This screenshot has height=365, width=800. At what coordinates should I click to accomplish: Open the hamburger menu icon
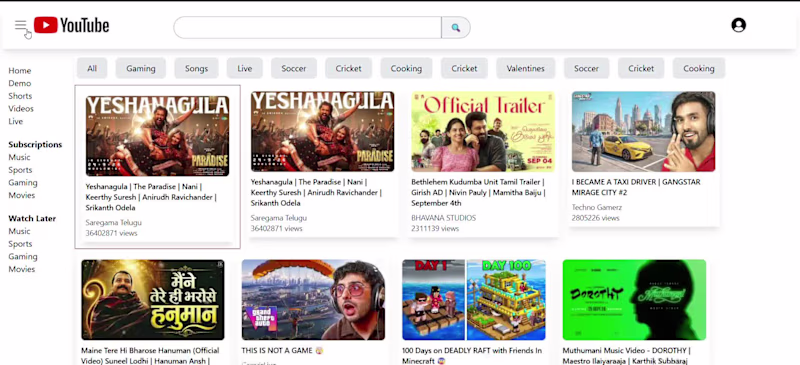pyautogui.click(x=20, y=25)
